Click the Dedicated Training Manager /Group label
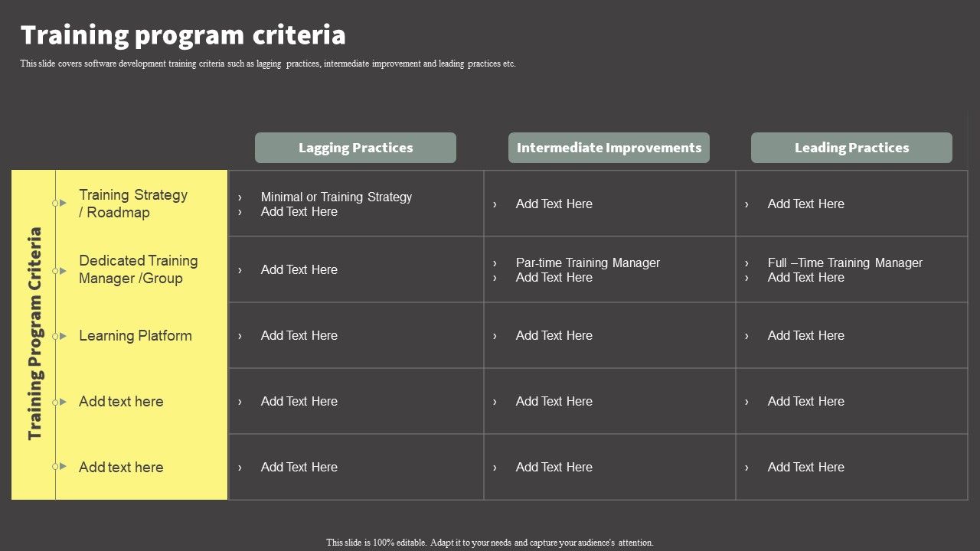980x551 pixels. pos(139,269)
